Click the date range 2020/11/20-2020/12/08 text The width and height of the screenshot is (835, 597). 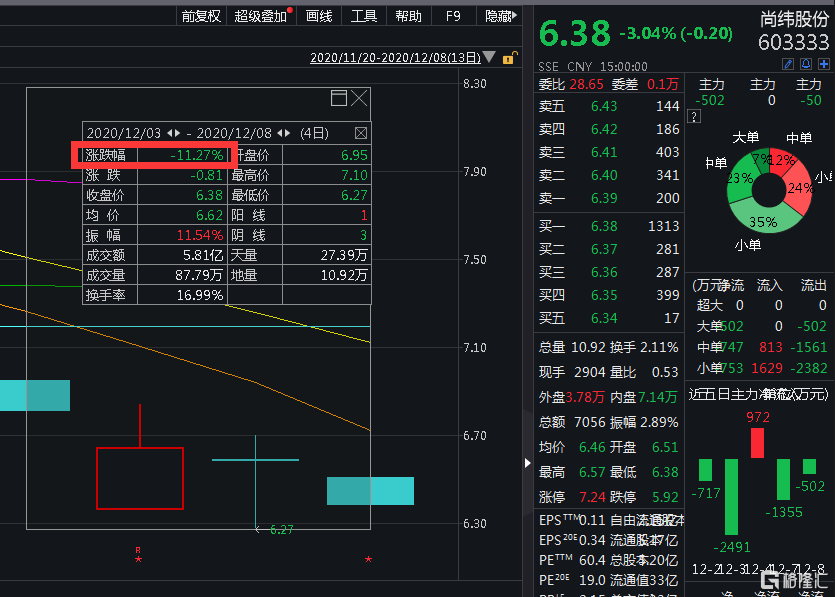coord(395,58)
